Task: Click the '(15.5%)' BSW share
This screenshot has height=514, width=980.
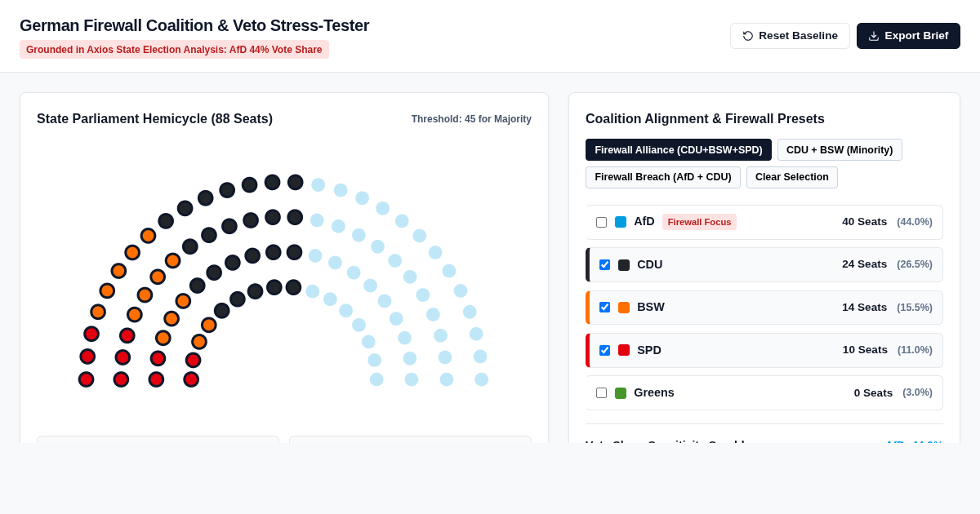Action: (x=915, y=308)
